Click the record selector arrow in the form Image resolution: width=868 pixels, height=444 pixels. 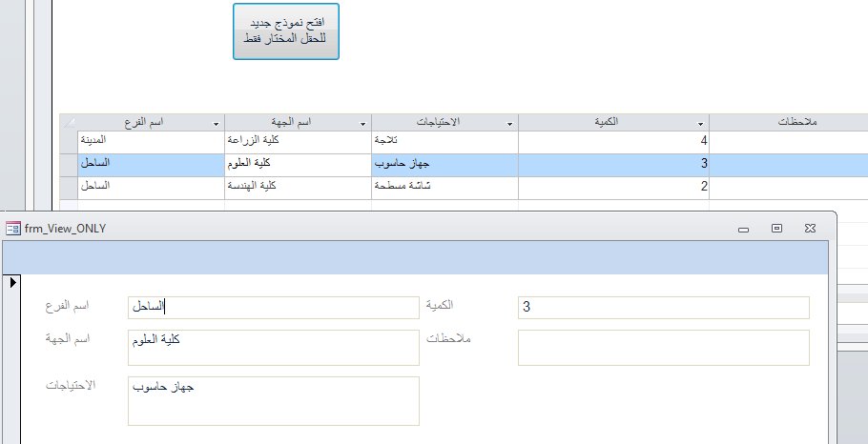click(x=12, y=283)
